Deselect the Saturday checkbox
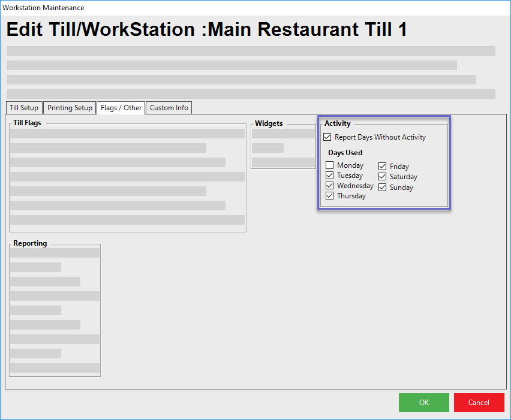Viewport: 511px width, 420px height. (383, 177)
